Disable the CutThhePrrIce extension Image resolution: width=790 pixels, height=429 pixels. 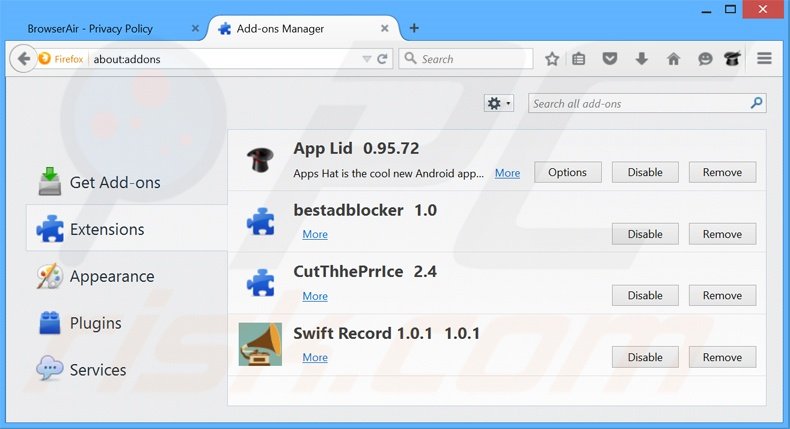point(645,295)
